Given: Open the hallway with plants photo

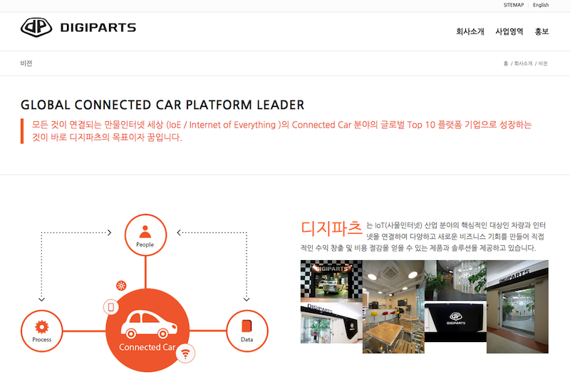Looking at the screenshot, I should (455, 279).
